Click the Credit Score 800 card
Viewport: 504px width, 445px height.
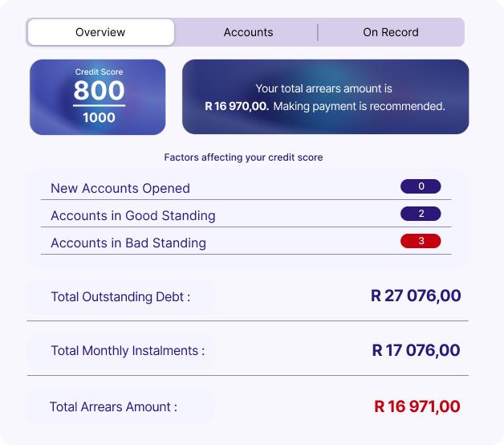(x=98, y=97)
